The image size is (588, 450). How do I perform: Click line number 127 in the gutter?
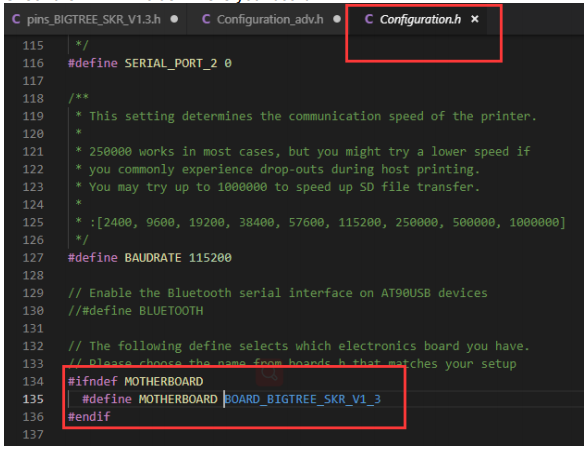(33, 258)
